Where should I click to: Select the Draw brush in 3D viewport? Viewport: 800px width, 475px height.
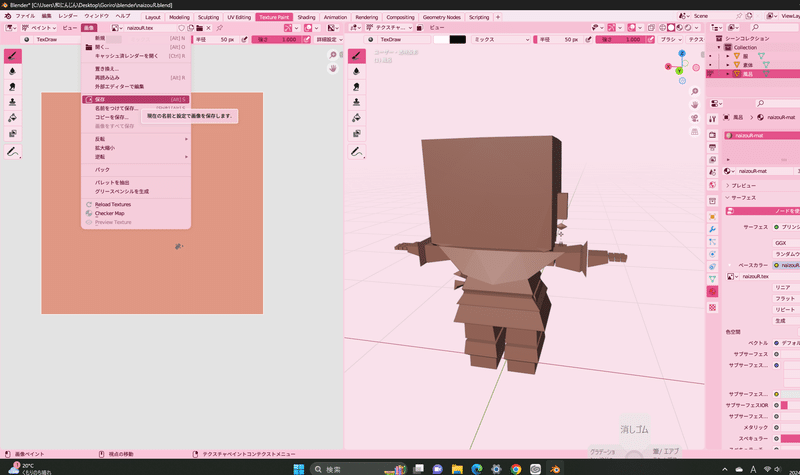(357, 56)
